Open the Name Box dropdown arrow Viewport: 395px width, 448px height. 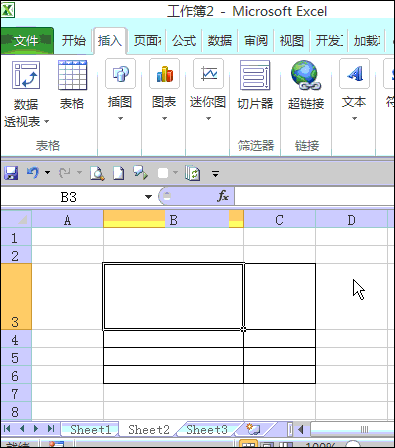click(148, 197)
